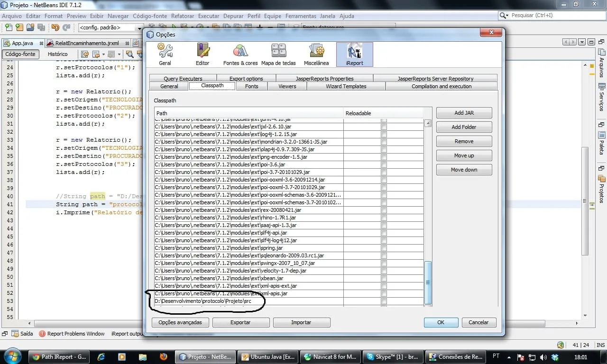The image size is (607, 364).
Task: Open the Geral options category
Action: (165, 55)
